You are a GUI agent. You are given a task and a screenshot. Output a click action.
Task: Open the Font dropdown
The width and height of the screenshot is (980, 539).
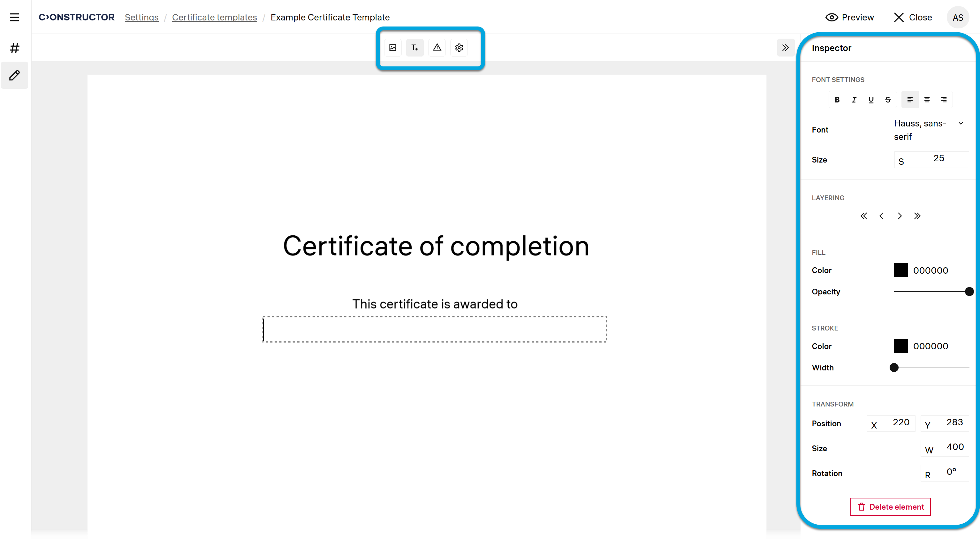pyautogui.click(x=928, y=130)
